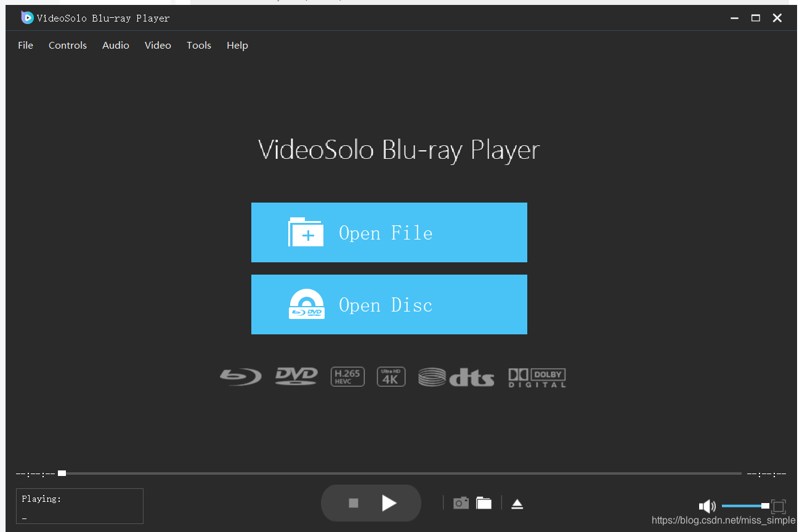Image resolution: width=802 pixels, height=532 pixels.
Task: Open the Help menu
Action: [x=237, y=46]
